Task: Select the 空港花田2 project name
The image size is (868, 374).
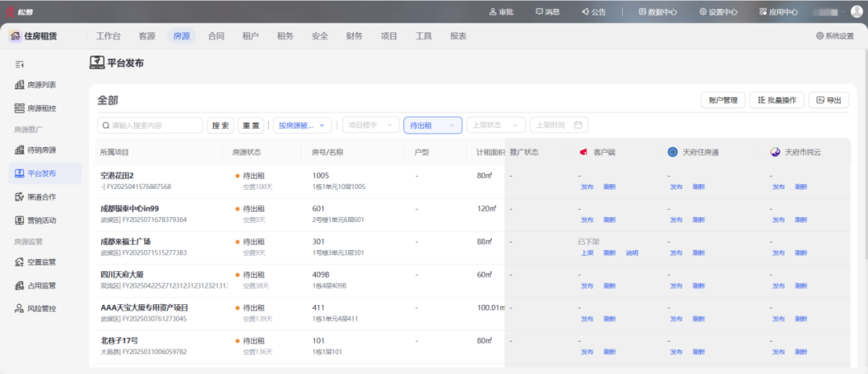Action: point(117,175)
